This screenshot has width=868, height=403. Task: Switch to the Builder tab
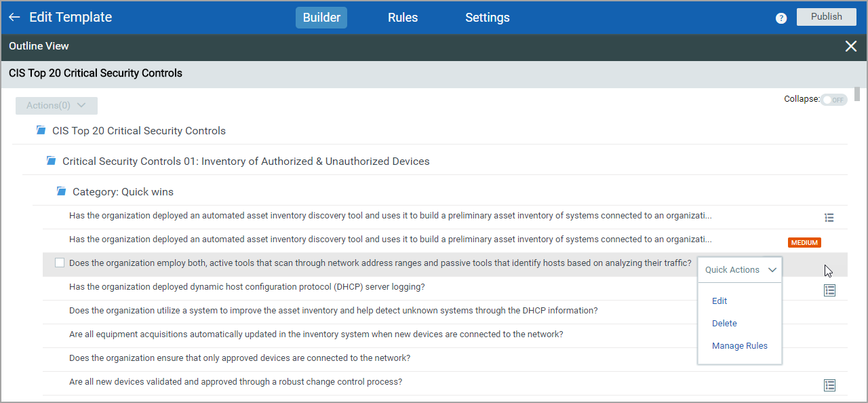tap(321, 18)
